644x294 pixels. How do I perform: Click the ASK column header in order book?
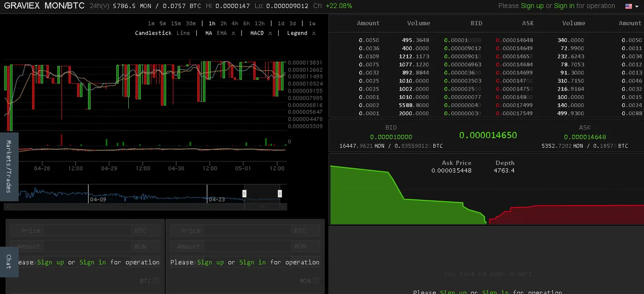pyautogui.click(x=528, y=23)
